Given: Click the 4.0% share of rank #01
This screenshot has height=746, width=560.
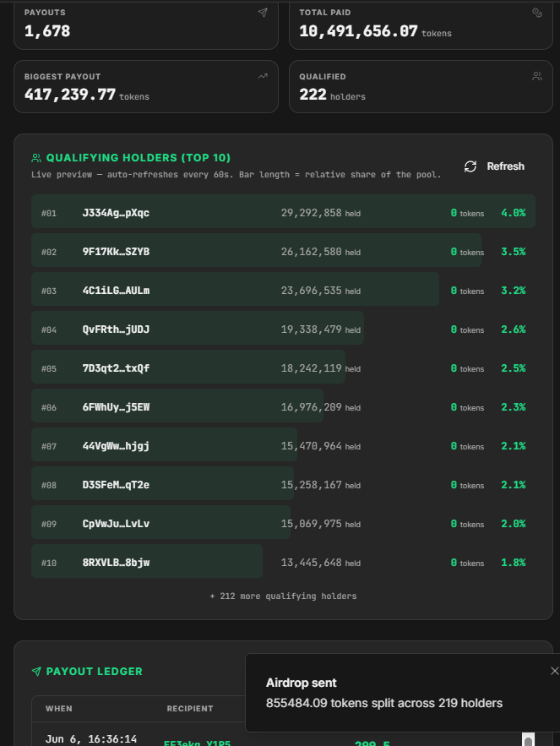Looking at the screenshot, I should pyautogui.click(x=514, y=213).
